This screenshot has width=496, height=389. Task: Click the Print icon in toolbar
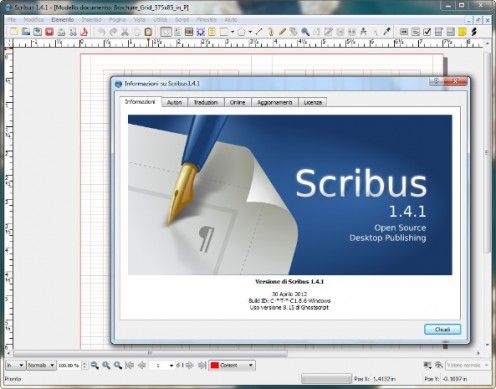pyautogui.click(x=61, y=32)
